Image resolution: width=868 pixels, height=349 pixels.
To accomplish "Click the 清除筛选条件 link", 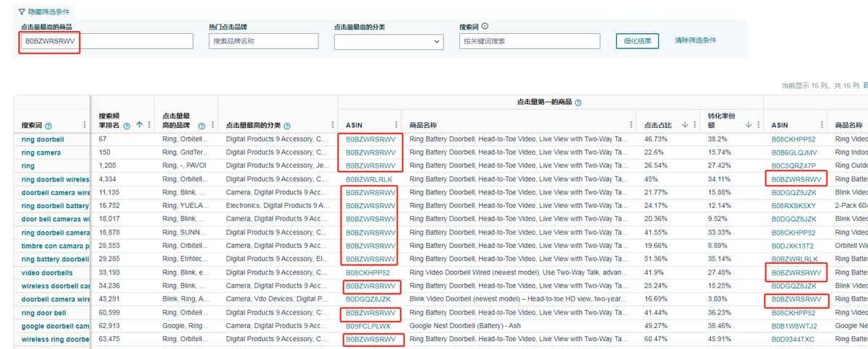I will click(695, 40).
